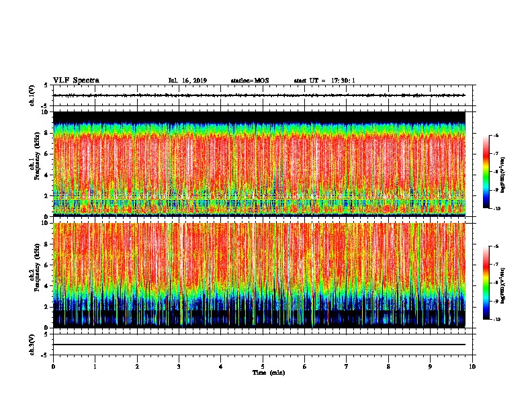Click time axis tick label "8"

tap(388, 367)
